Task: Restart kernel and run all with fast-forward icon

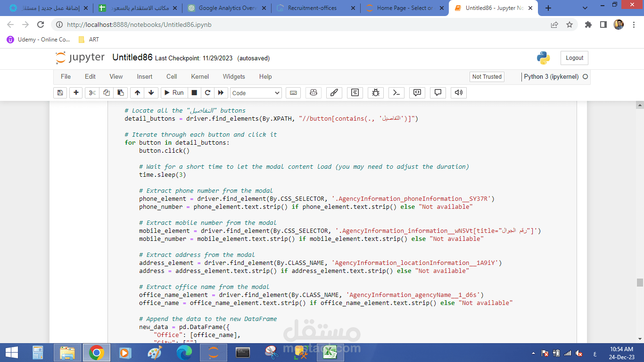Action: 221,93
